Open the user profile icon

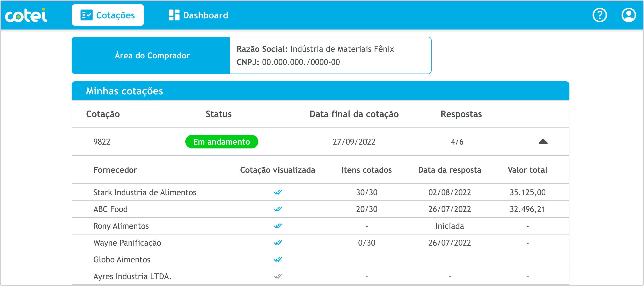coord(629,15)
